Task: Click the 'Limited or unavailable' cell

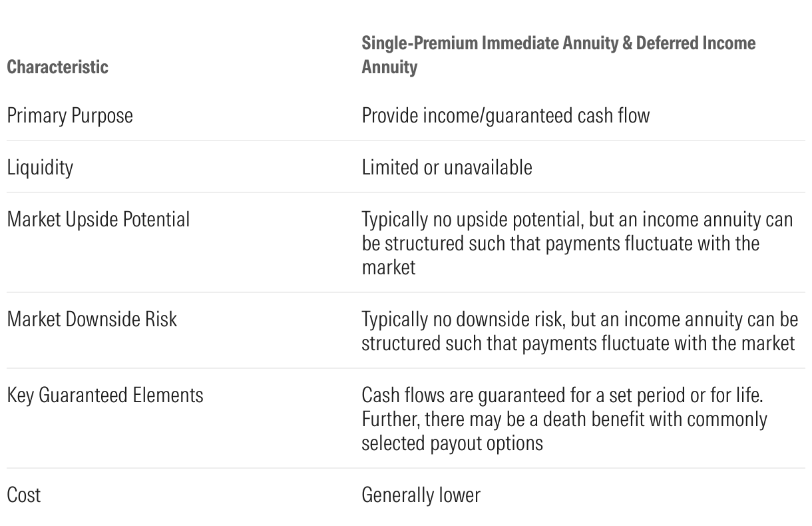Action: coord(447,167)
